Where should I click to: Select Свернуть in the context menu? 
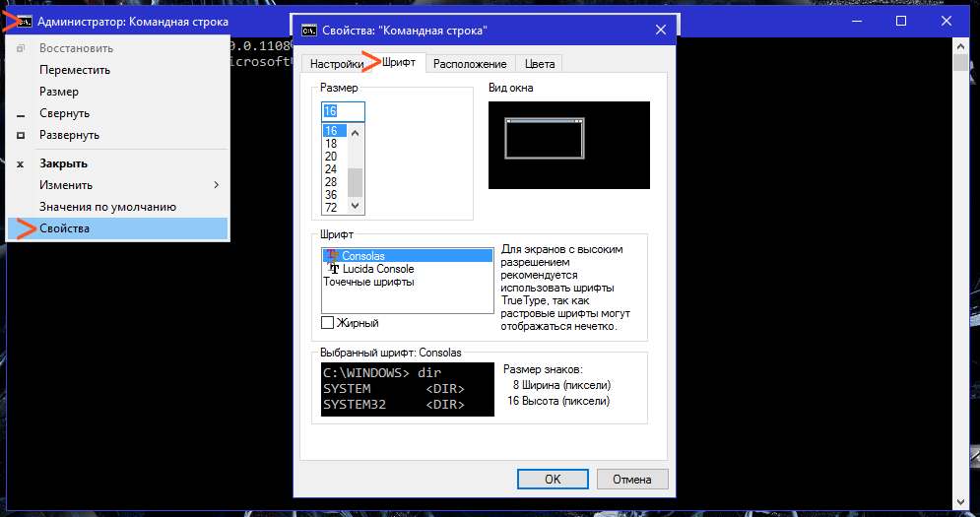pos(117,113)
